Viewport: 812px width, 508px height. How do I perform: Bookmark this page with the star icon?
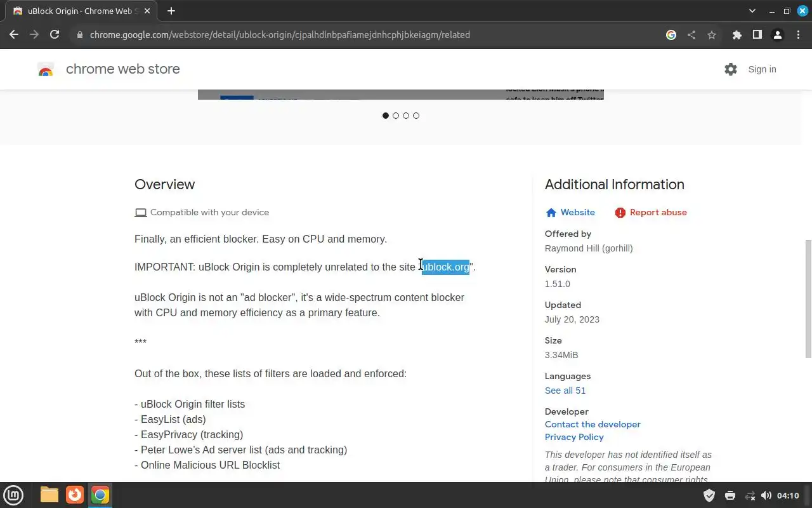coord(712,35)
